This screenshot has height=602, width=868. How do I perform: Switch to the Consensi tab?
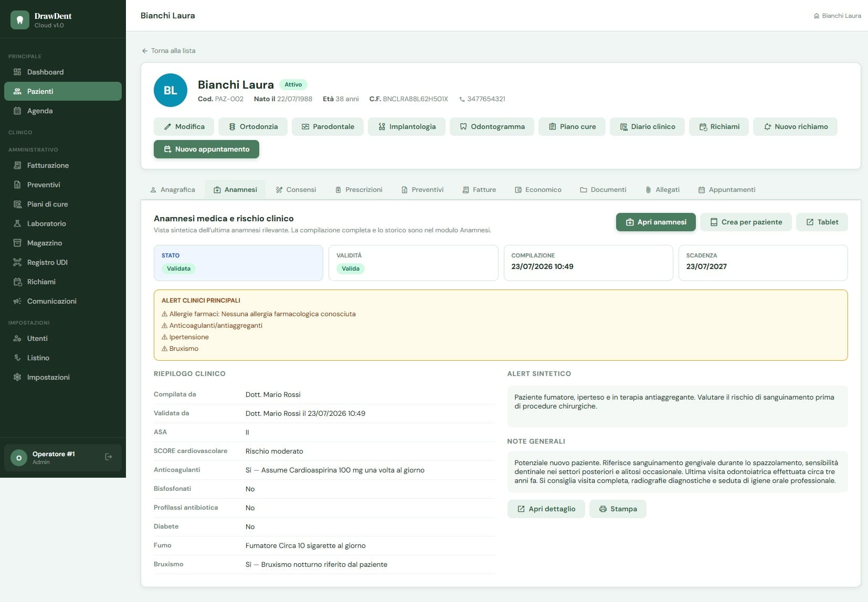296,190
